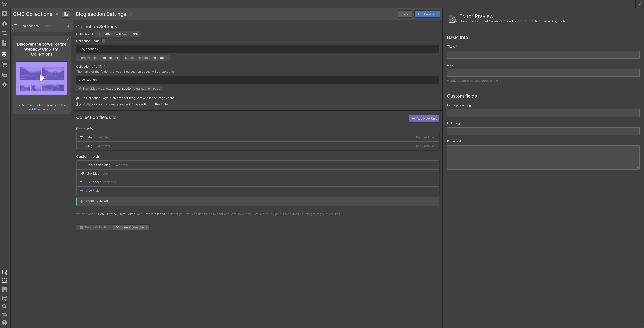Open the project Settings gear in sidebar
Image resolution: width=644 pixels, height=328 pixels.
4,85
